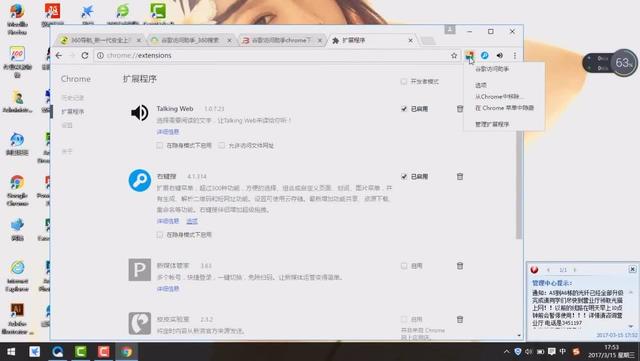Open the Windows Start menu
The width and height of the screenshot is (640, 361).
(x=11, y=352)
